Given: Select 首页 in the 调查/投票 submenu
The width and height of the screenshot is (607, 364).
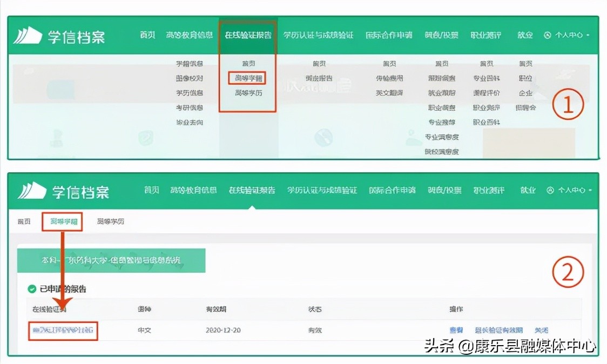Looking at the screenshot, I should click(x=442, y=64).
